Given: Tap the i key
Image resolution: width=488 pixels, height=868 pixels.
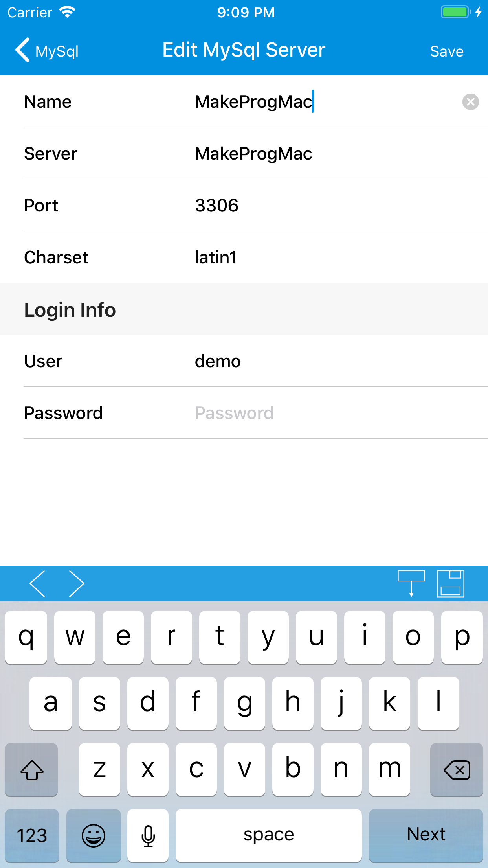Looking at the screenshot, I should click(x=365, y=637).
